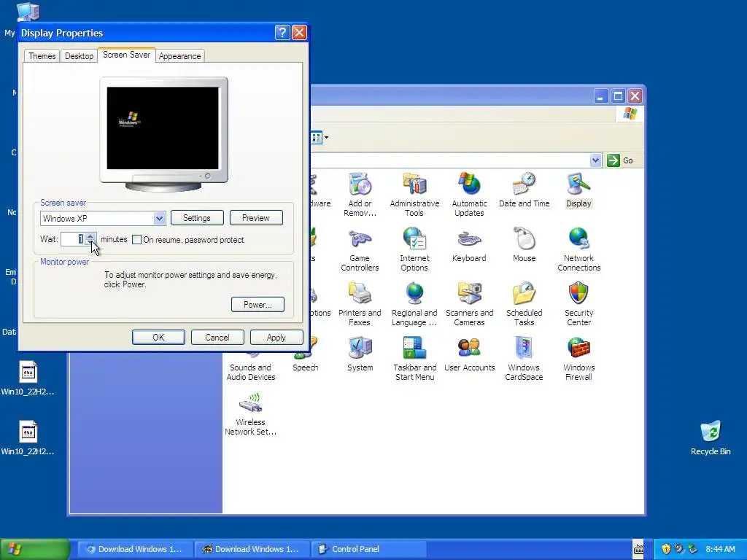Open Taskbar and Start Menu icon
Image resolution: width=747 pixels, height=560 pixels.
tap(414, 359)
